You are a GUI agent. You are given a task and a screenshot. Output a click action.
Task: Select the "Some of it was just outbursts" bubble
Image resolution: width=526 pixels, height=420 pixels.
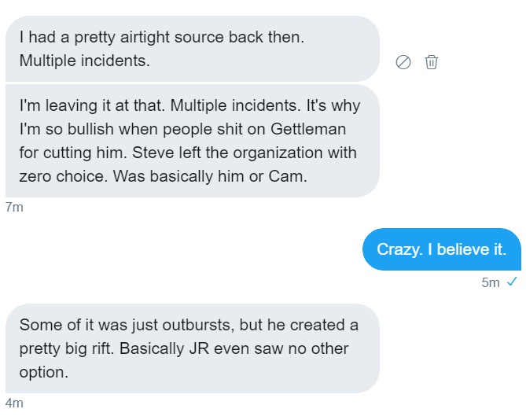point(192,348)
